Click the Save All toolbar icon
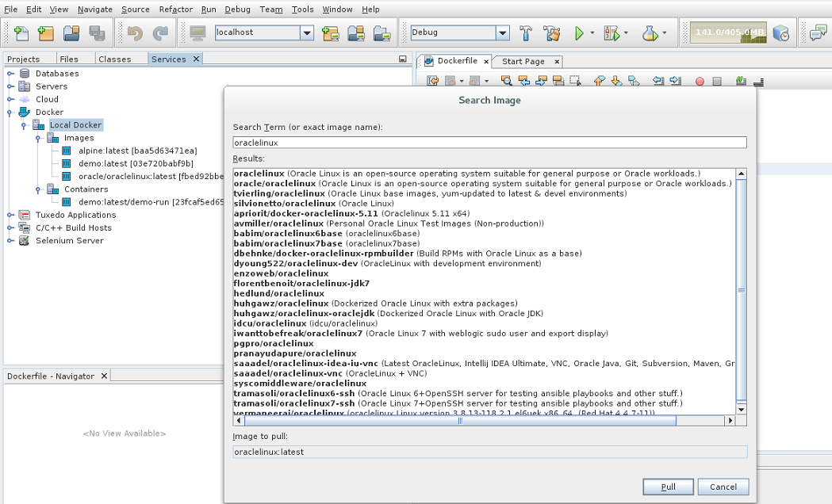The height and width of the screenshot is (504, 832). tap(97, 33)
